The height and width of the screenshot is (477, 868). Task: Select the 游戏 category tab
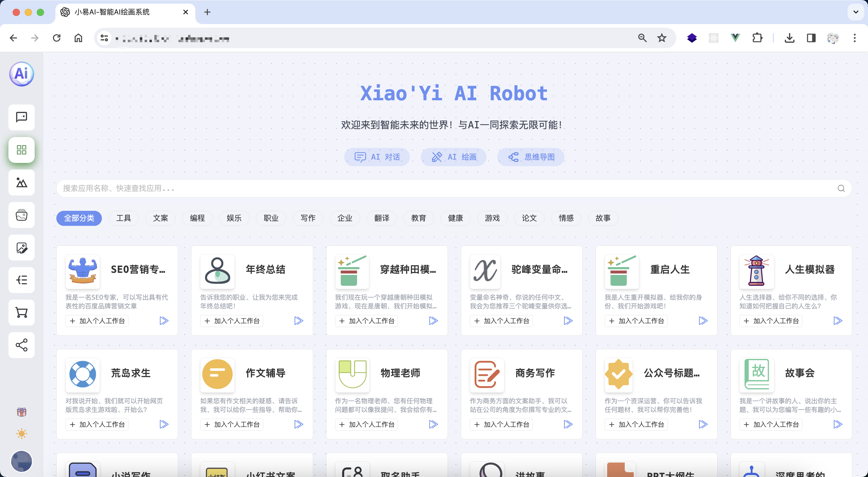pos(493,218)
